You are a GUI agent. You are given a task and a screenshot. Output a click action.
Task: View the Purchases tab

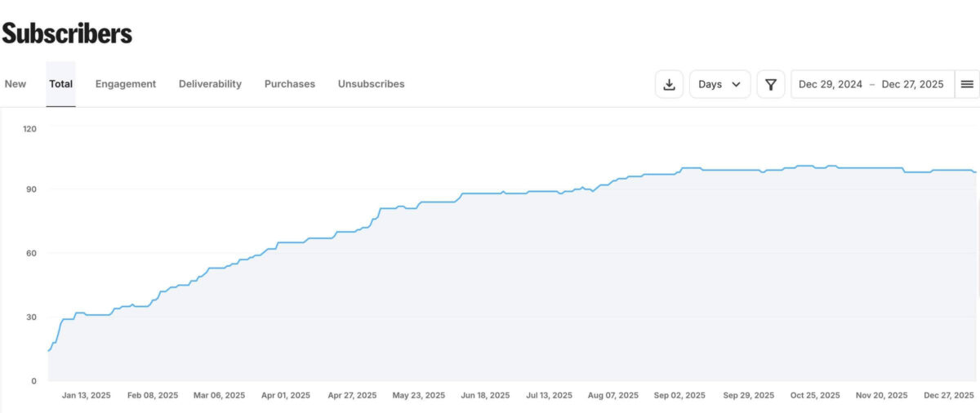click(289, 84)
